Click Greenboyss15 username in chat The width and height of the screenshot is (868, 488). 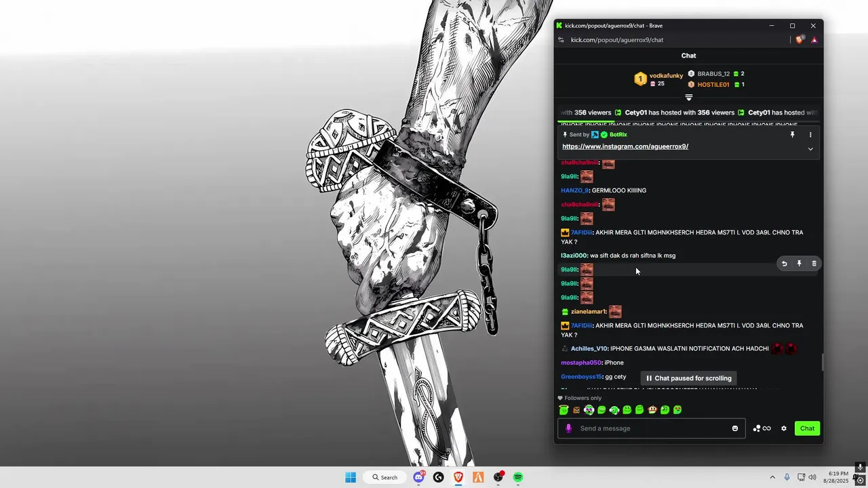pos(581,377)
